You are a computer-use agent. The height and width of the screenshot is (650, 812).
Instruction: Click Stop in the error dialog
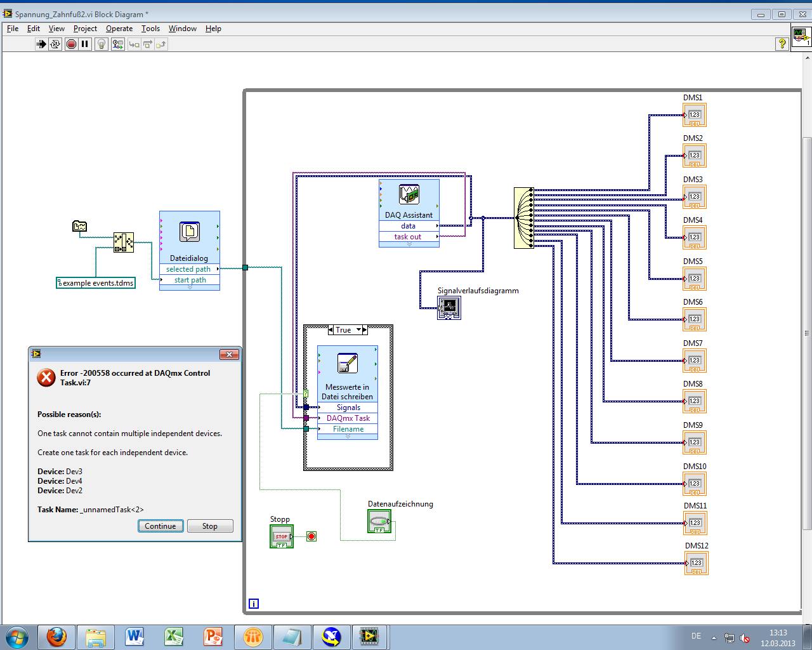[210, 526]
